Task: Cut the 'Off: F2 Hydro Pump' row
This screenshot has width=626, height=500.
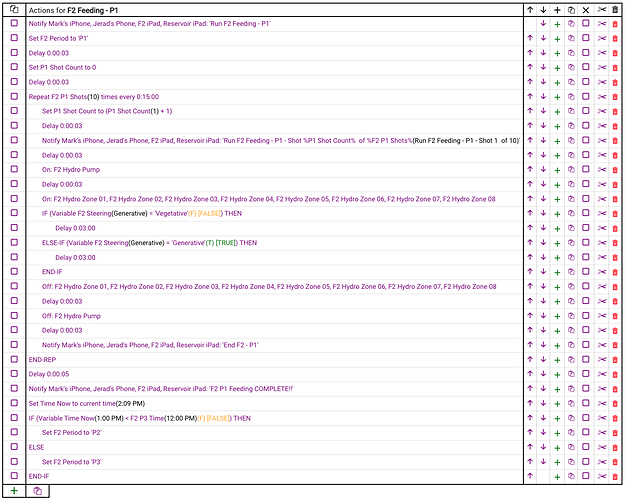Action: [602, 316]
